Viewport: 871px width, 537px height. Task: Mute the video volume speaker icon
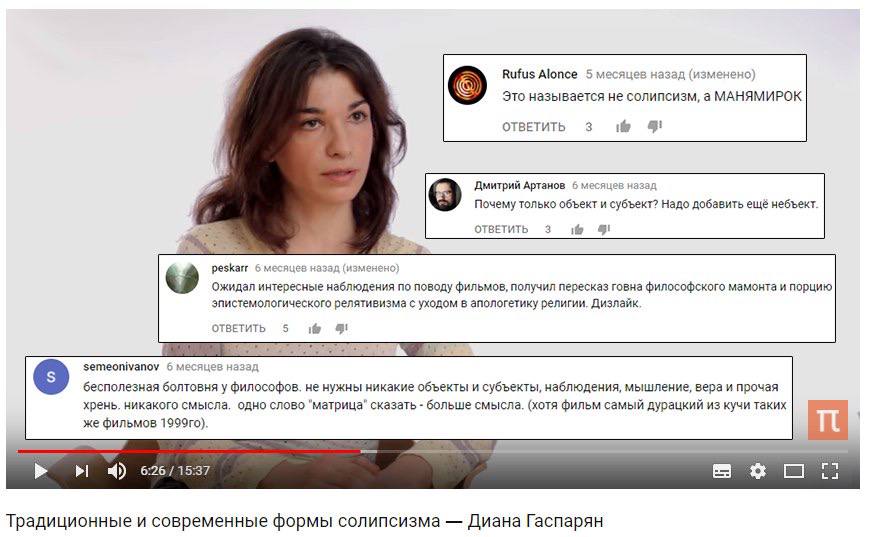[117, 471]
